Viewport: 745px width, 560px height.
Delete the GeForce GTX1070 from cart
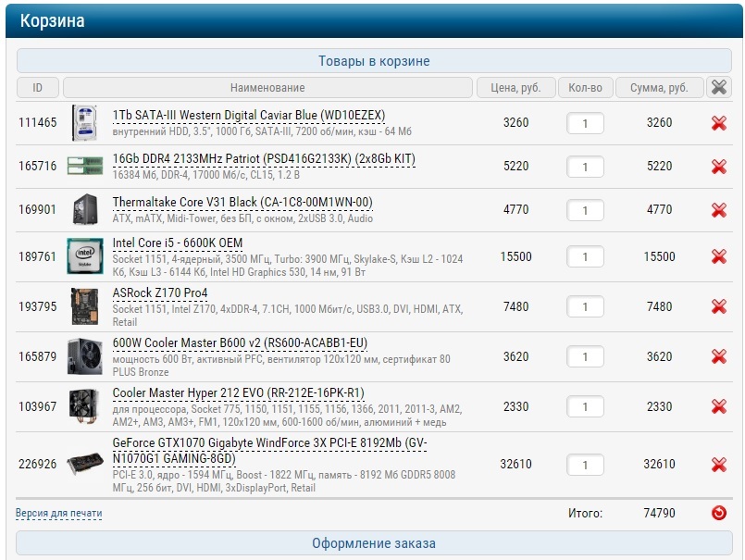click(x=718, y=465)
